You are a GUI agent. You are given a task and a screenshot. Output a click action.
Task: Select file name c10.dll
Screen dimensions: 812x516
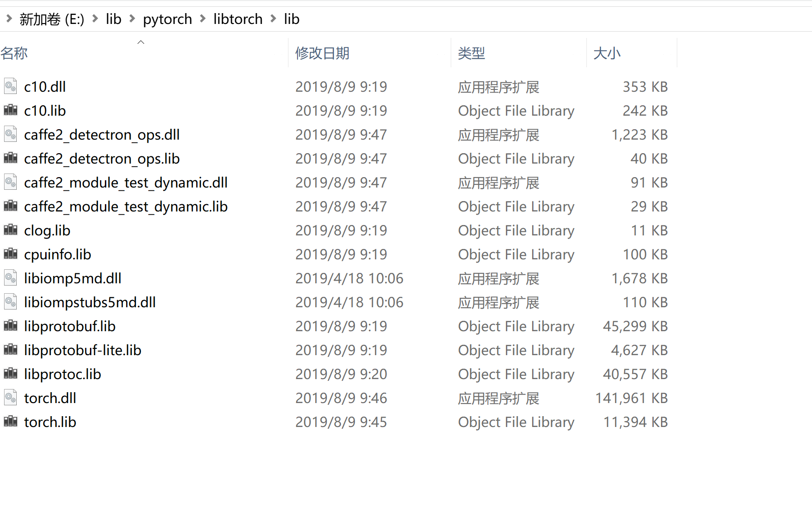[45, 86]
